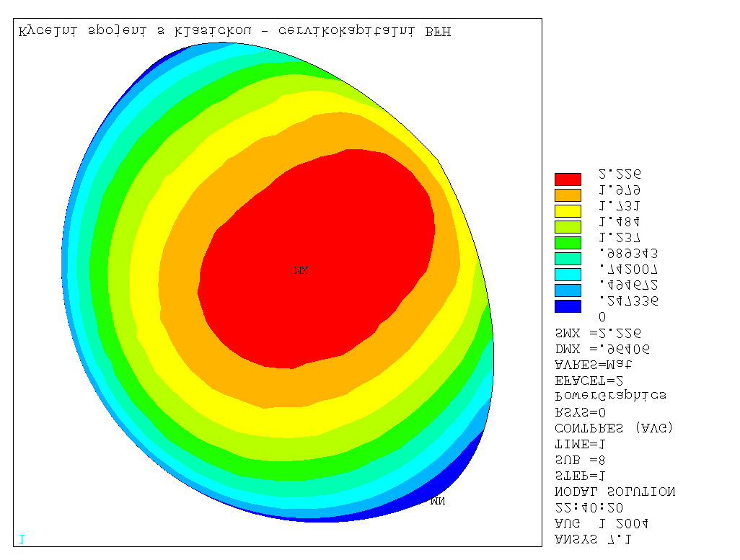
Task: Select the AVRES=Mat text
Action: 594,365
